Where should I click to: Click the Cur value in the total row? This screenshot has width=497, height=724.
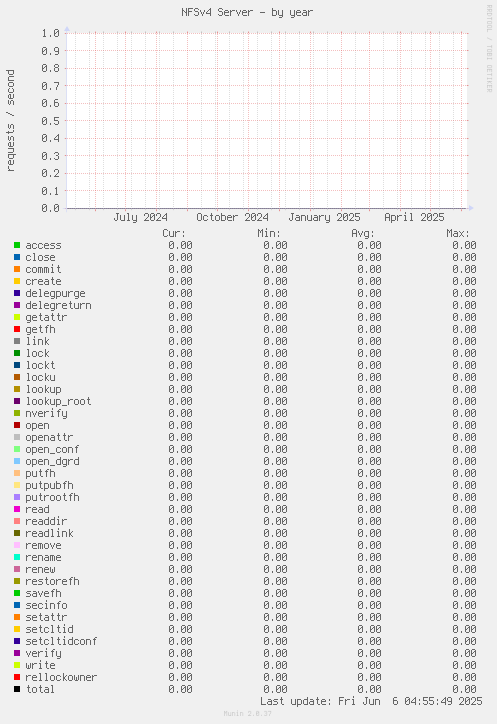tap(180, 689)
